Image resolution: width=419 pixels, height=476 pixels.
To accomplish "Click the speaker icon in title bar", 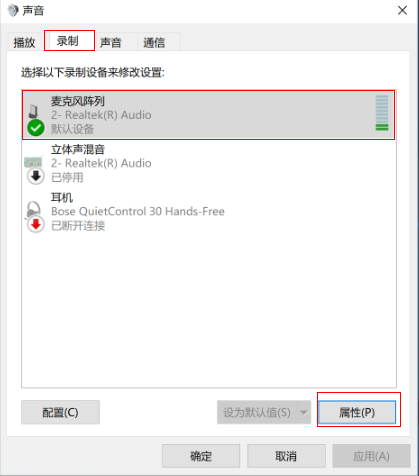I will (13, 11).
